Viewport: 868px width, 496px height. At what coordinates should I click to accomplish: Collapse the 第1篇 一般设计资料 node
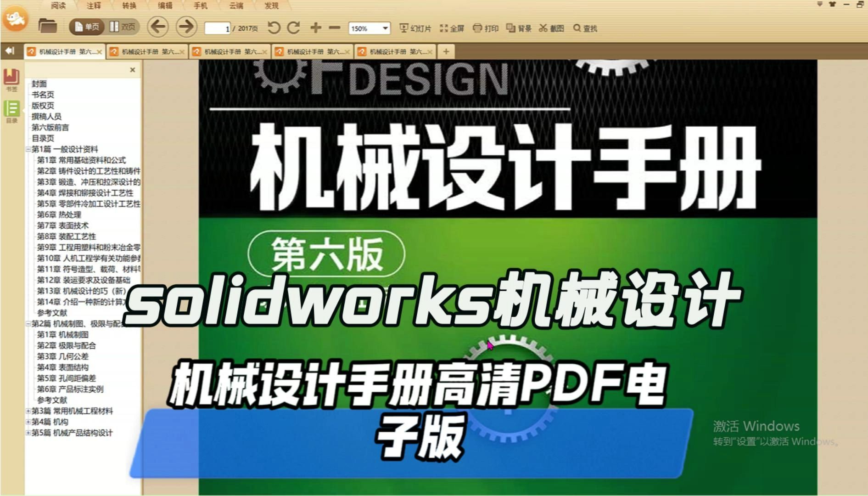tap(28, 149)
